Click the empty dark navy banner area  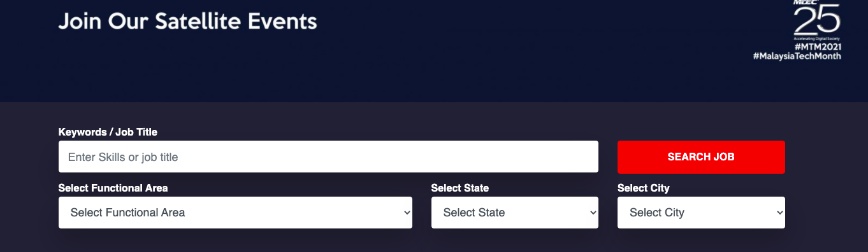510,64
